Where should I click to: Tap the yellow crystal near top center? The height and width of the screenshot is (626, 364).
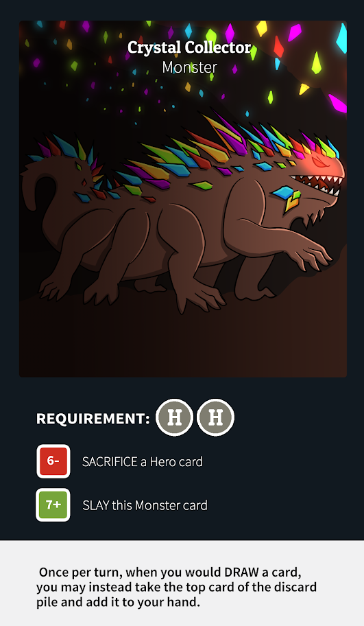pos(262,28)
